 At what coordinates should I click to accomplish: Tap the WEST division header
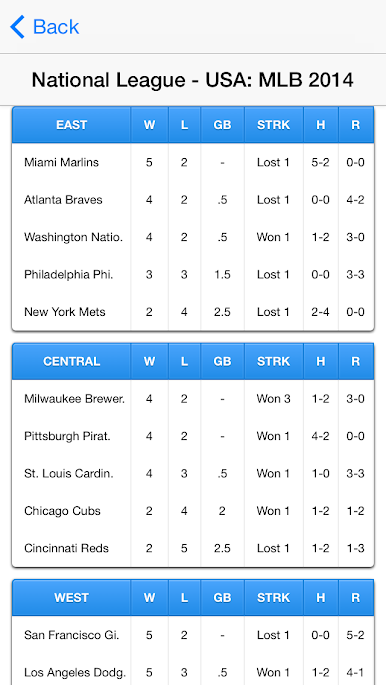(72, 598)
